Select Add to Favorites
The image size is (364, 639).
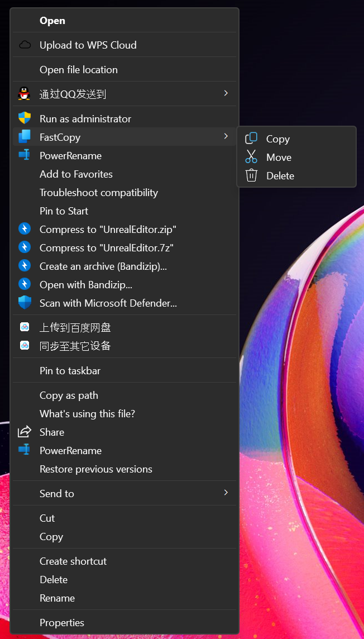coord(124,174)
